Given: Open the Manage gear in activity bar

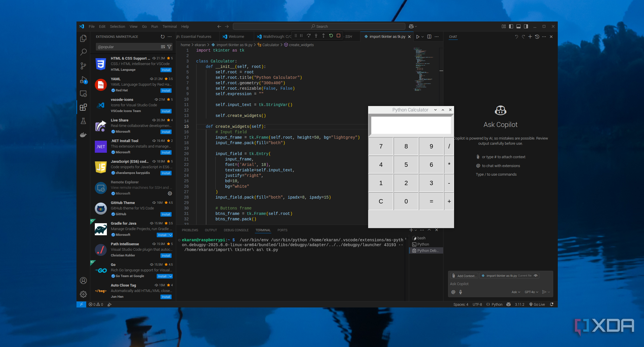Looking at the screenshot, I should (x=83, y=294).
